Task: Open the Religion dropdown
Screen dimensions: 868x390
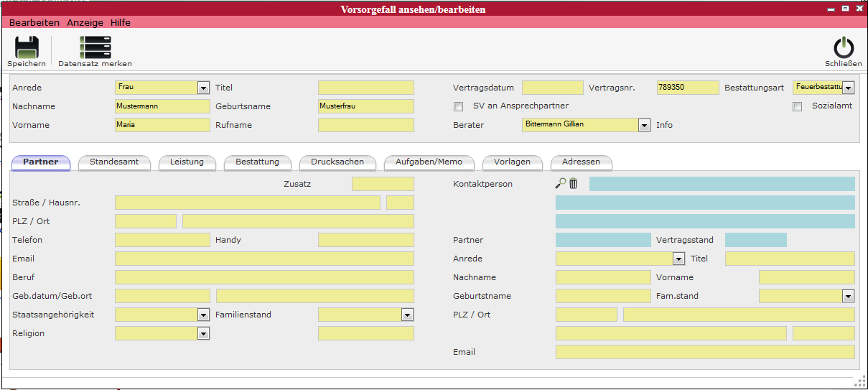Action: pos(203,333)
